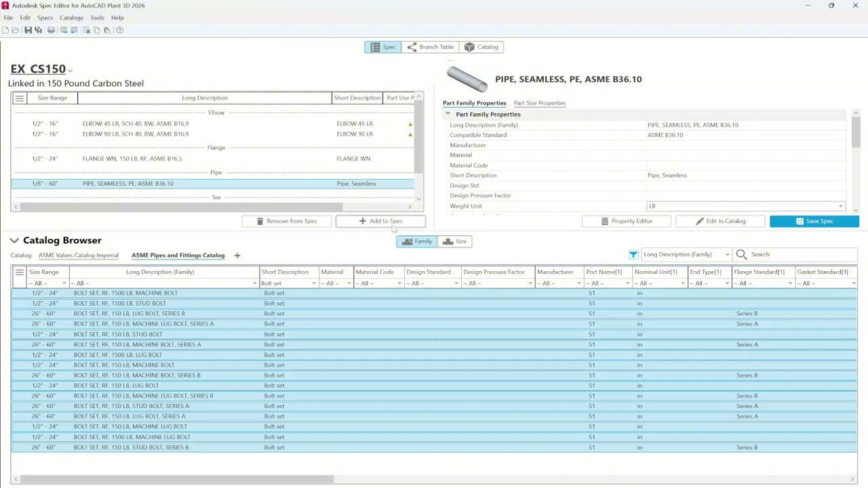The image size is (868, 488).
Task: Click the magnifier search icon
Action: [741, 254]
